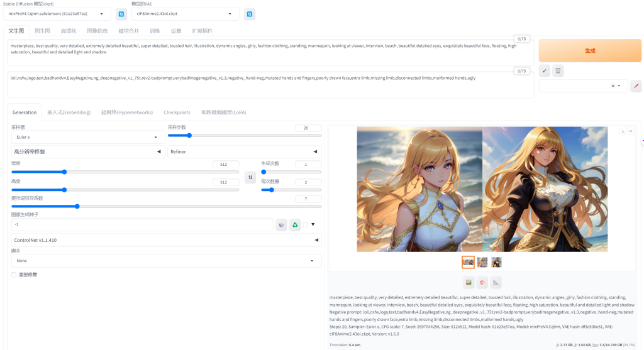The height and width of the screenshot is (350, 644).
Task: Click the paintbrush edit styles icon
Action: click(x=636, y=86)
